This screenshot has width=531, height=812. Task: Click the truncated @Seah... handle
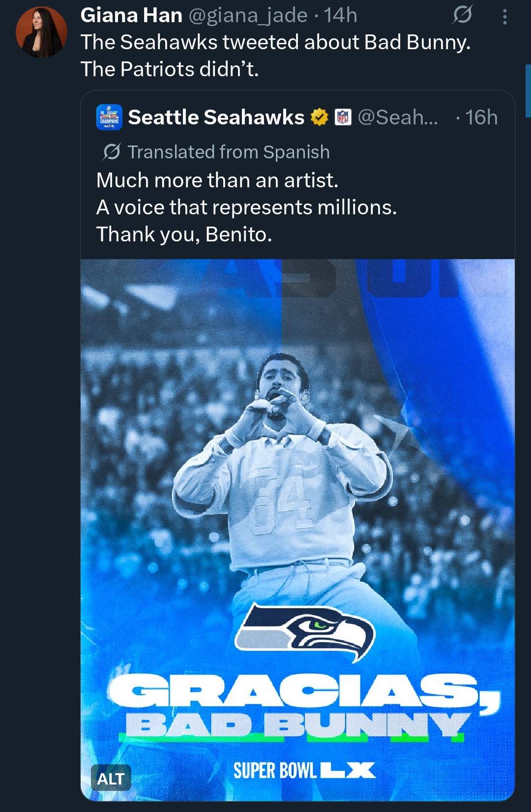398,117
